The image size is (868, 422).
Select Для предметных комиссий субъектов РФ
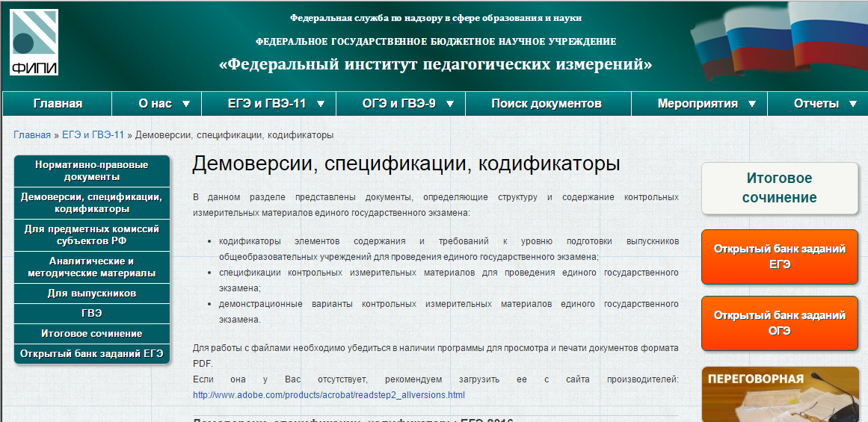pos(91,235)
